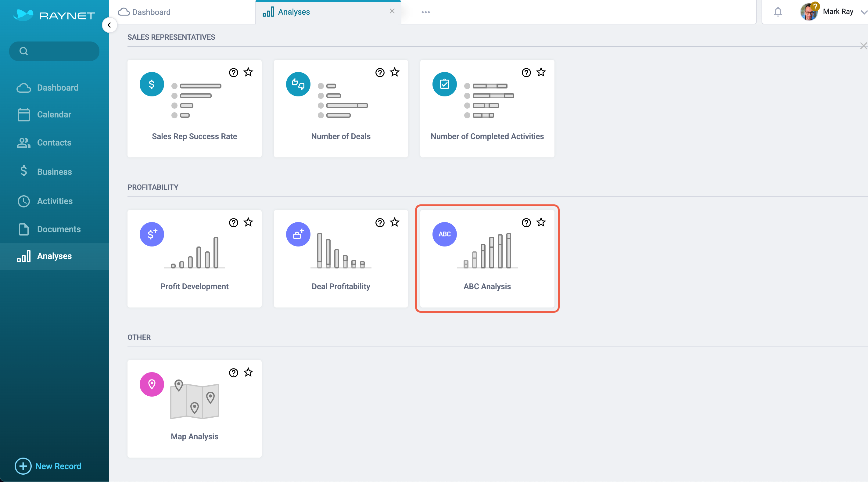Star the Deal Profitability analysis

point(394,222)
